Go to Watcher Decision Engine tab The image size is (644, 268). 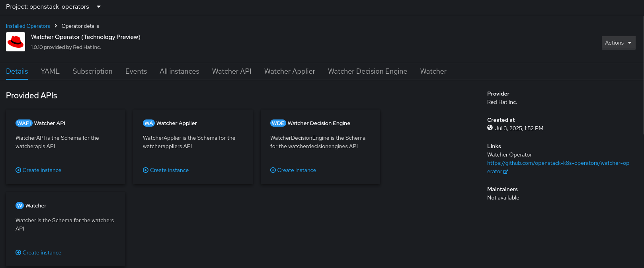367,71
